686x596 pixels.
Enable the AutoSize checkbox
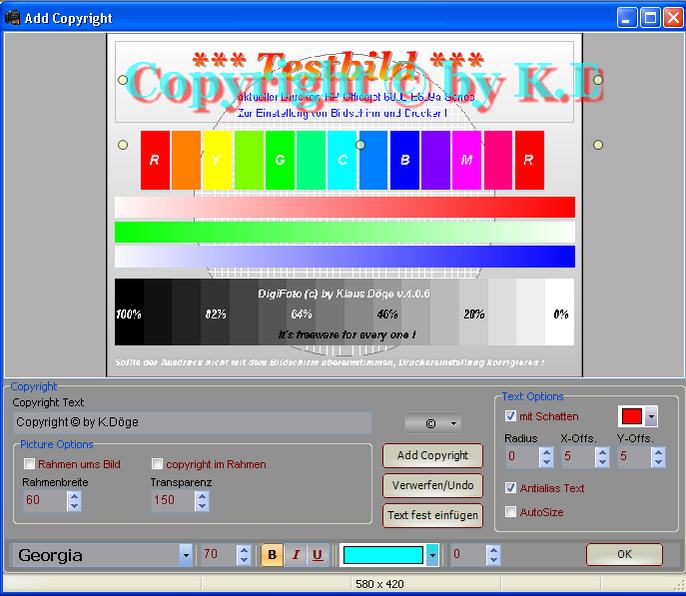click(510, 512)
